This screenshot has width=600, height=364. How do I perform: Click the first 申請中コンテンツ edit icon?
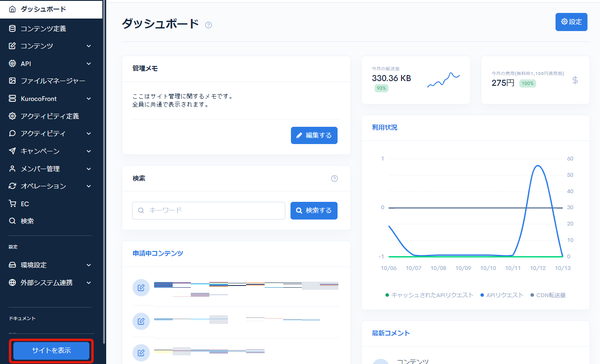[x=141, y=287]
